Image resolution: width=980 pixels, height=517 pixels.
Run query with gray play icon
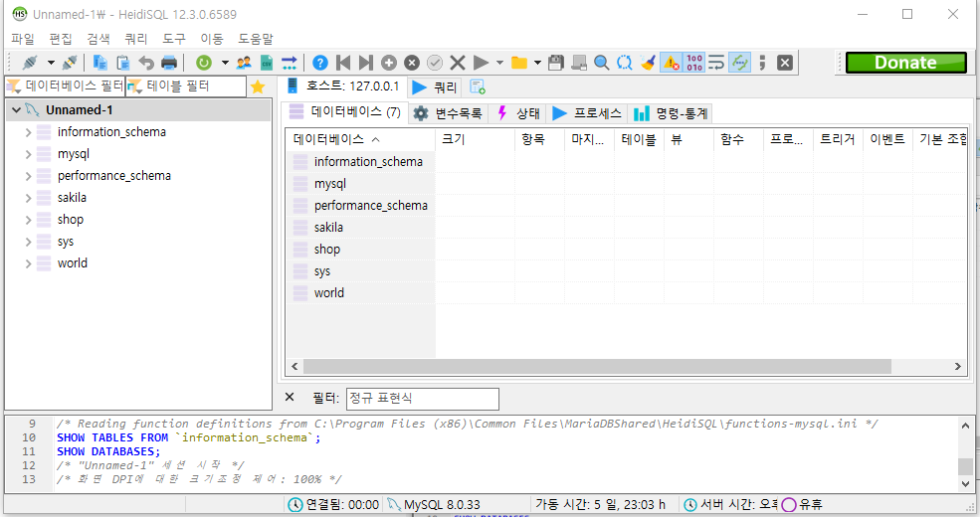click(481, 63)
